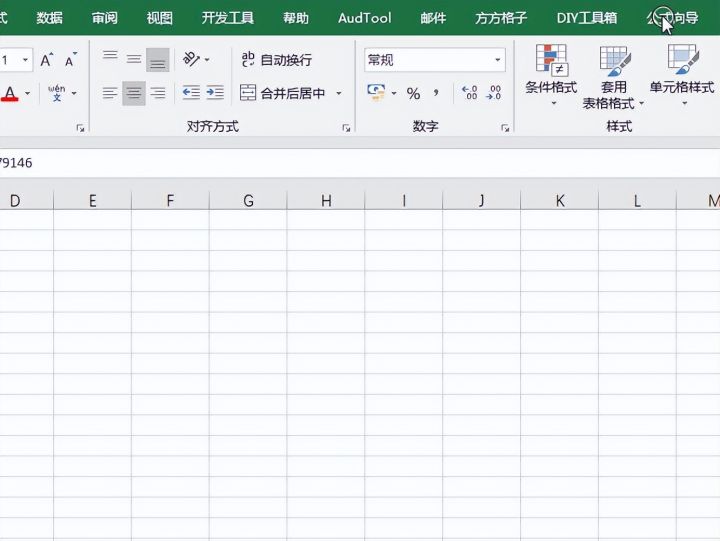Open 帮助 ribbon tab
This screenshot has width=720, height=541.
pos(296,18)
